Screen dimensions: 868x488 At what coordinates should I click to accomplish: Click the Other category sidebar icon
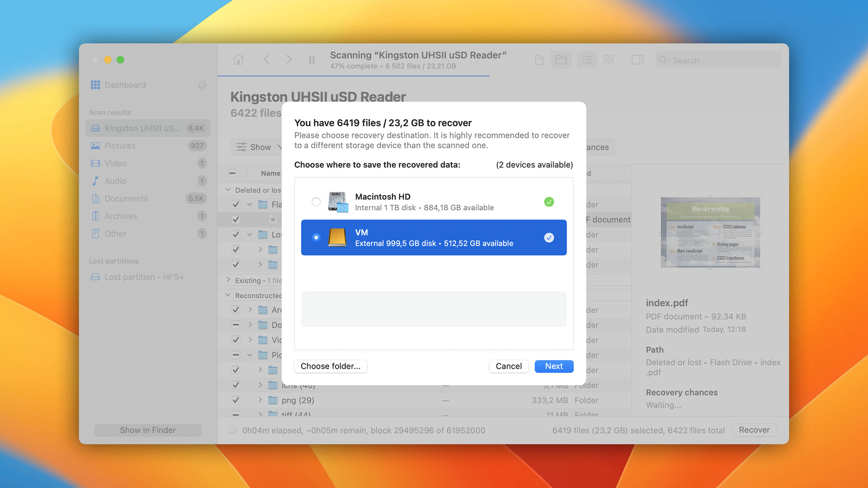[x=95, y=233]
